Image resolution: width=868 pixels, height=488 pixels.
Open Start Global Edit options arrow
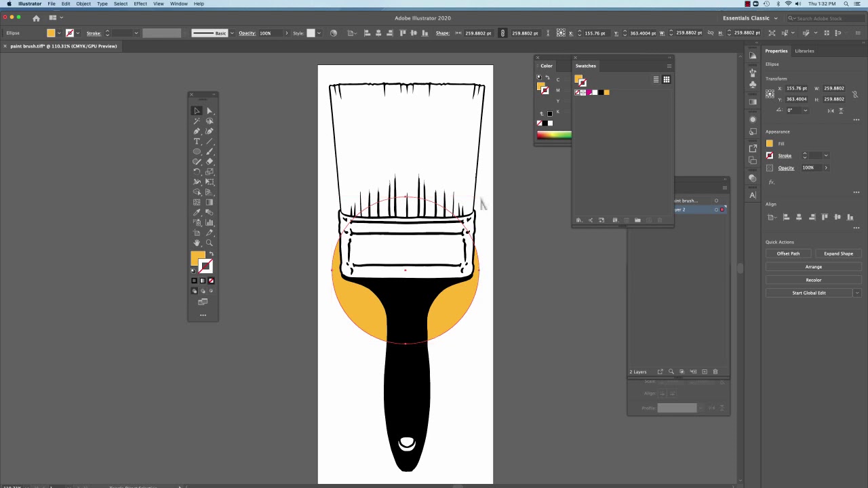point(857,293)
